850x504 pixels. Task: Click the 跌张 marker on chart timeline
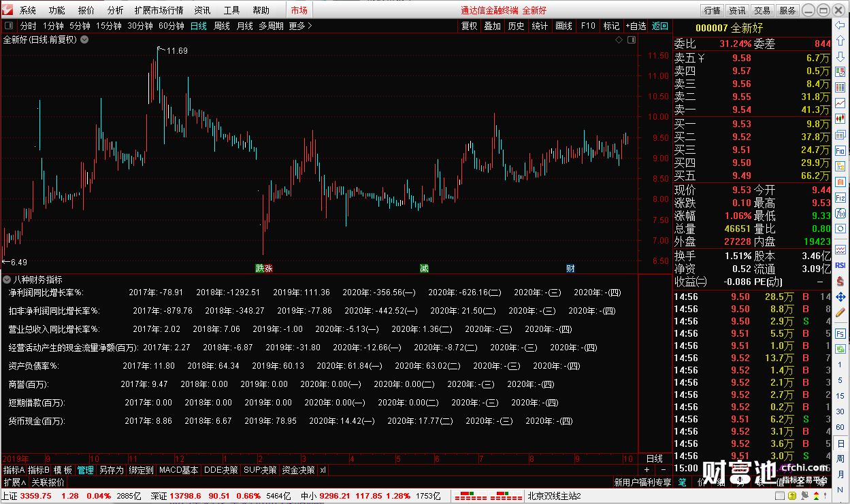point(264,268)
